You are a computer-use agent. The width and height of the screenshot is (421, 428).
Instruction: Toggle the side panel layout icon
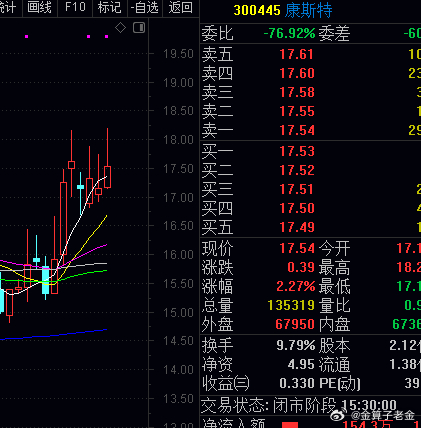click(139, 27)
